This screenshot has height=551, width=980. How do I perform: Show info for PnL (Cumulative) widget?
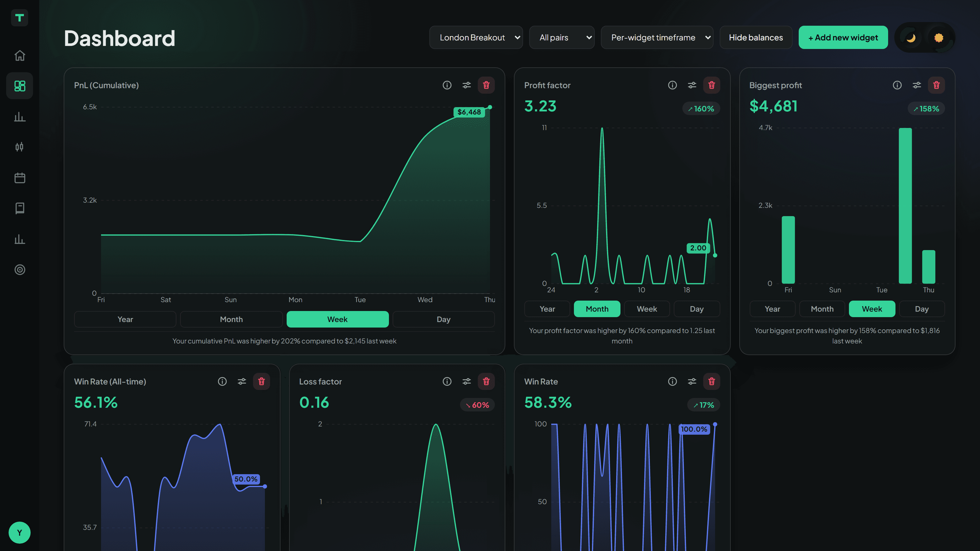447,85
